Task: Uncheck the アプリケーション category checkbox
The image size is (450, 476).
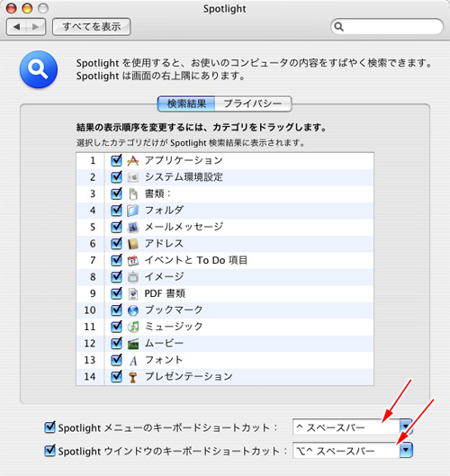Action: [116, 160]
